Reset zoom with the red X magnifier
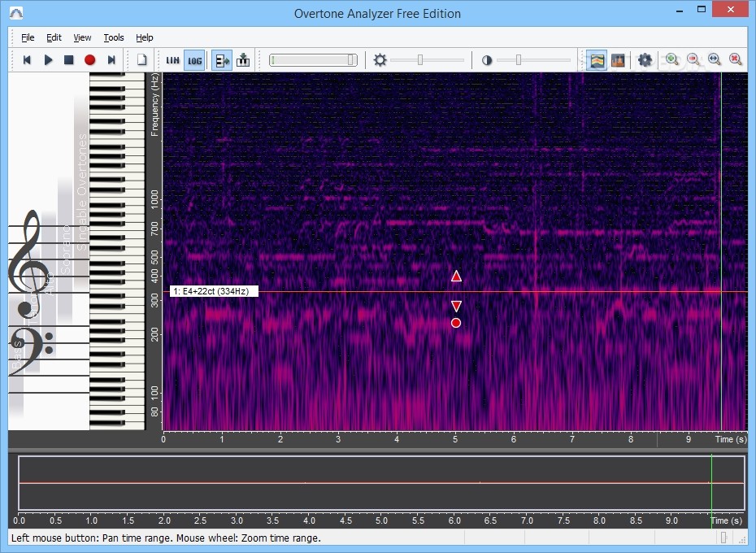This screenshot has height=553, width=756. point(736,60)
